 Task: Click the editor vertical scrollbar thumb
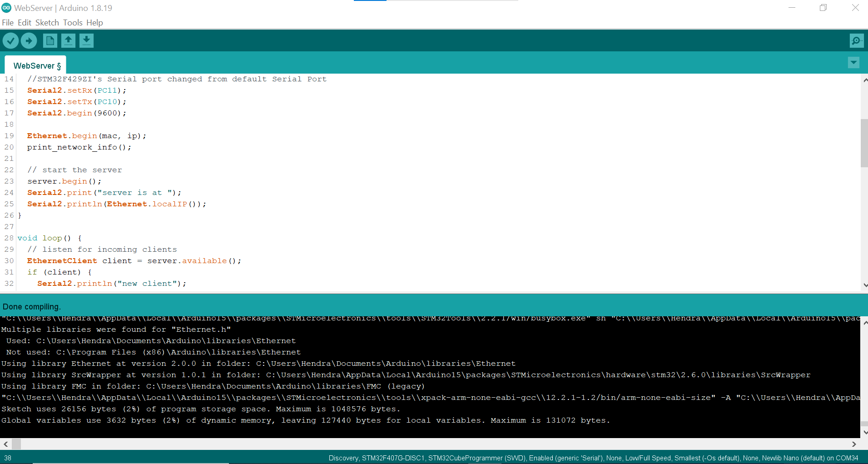(864, 143)
